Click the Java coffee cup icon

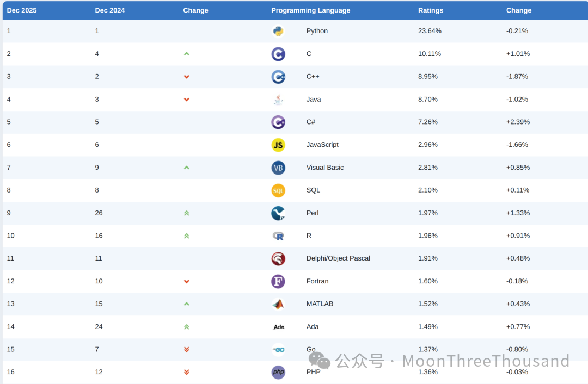[x=278, y=100]
